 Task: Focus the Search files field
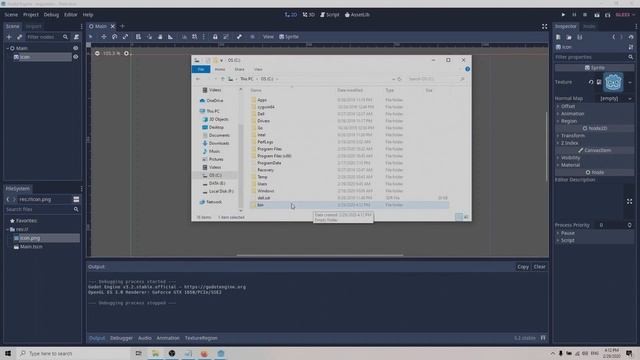(42, 209)
